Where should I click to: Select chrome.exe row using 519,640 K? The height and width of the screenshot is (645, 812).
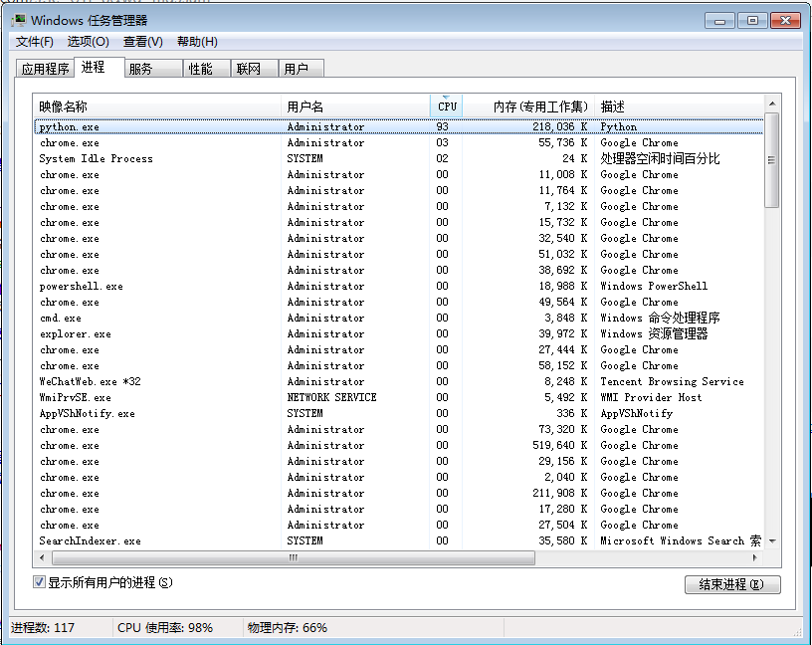[x=398, y=445]
